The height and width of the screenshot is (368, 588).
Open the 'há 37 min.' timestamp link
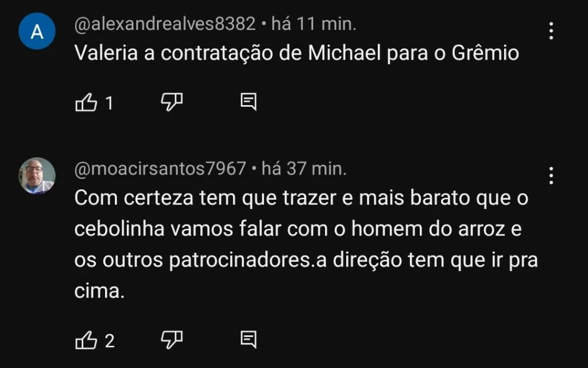point(304,169)
